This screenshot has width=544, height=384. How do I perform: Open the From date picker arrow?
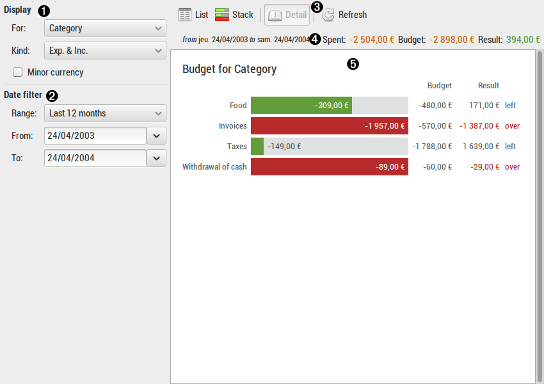[156, 136]
